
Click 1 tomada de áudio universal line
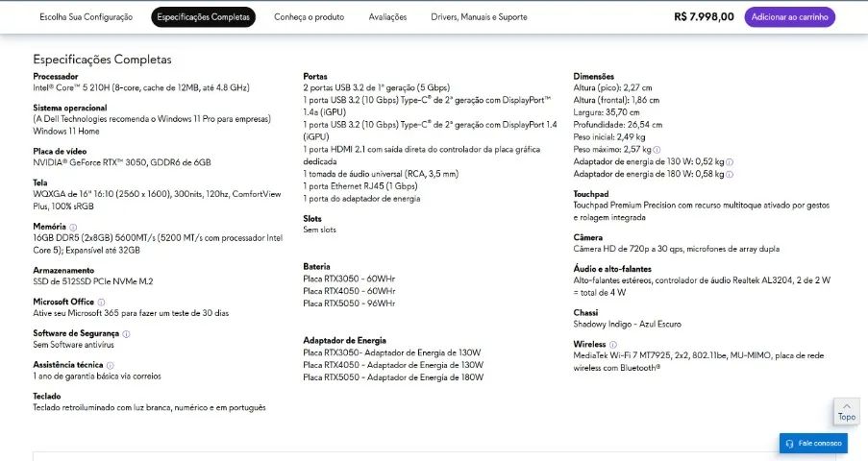(381, 174)
